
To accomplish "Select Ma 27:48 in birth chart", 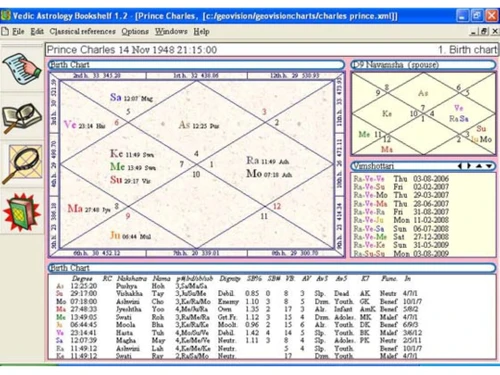I will click(x=89, y=209).
